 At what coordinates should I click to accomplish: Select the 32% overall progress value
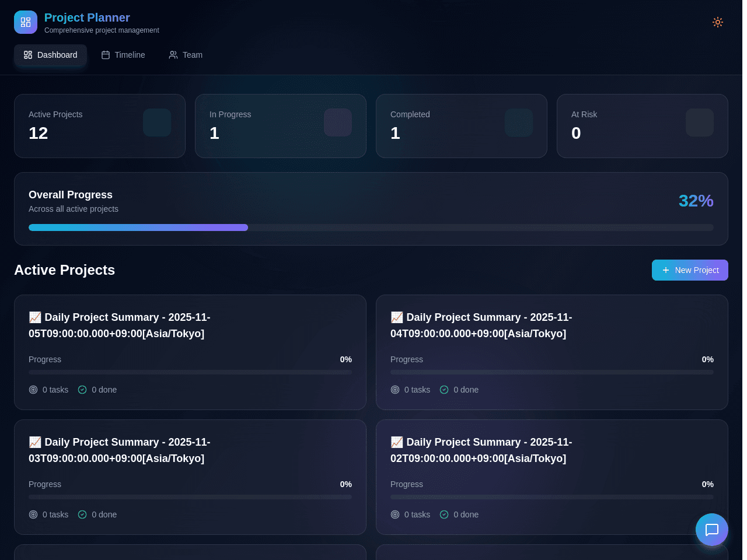(696, 201)
